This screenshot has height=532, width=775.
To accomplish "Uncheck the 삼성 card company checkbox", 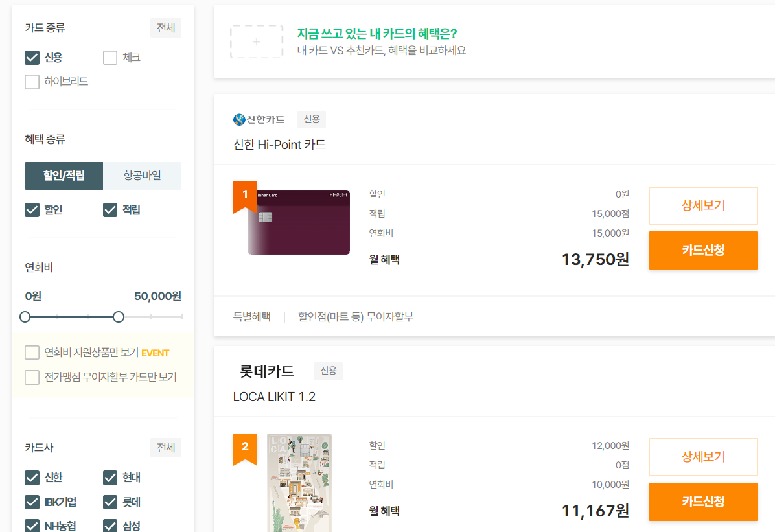I will point(110,526).
